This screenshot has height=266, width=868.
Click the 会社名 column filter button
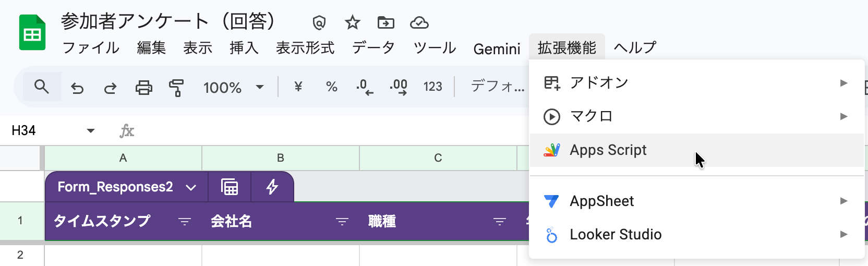point(342,222)
